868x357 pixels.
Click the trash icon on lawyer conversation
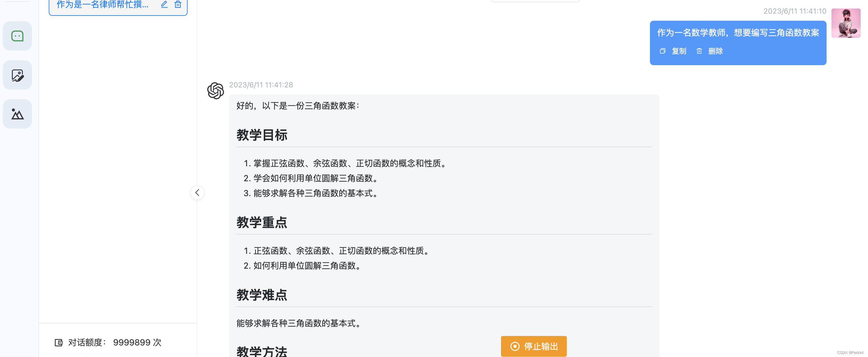click(178, 4)
